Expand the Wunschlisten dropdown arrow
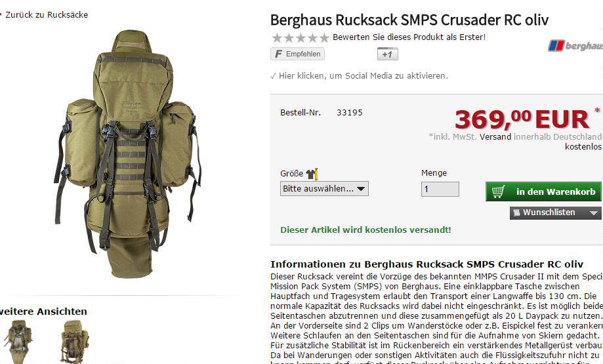This screenshot has height=364, width=603. [594, 212]
